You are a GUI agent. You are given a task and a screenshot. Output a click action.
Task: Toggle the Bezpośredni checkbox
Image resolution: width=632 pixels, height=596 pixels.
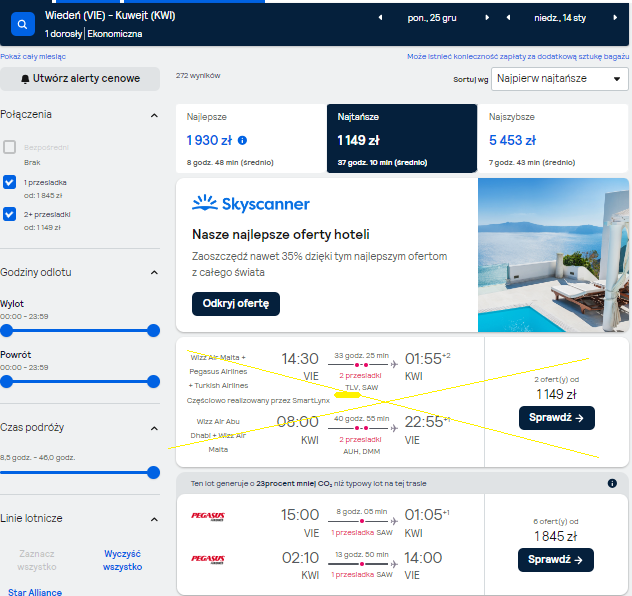[10, 147]
